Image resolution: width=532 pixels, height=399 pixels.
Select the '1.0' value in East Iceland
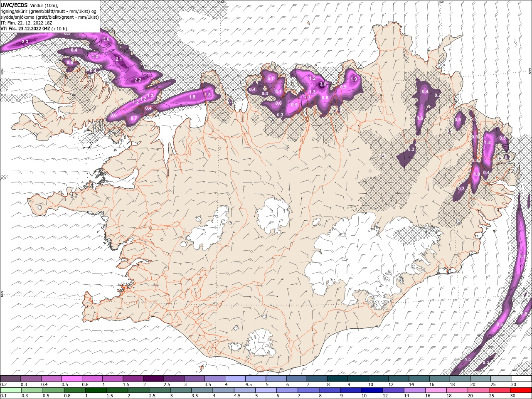[477, 175]
